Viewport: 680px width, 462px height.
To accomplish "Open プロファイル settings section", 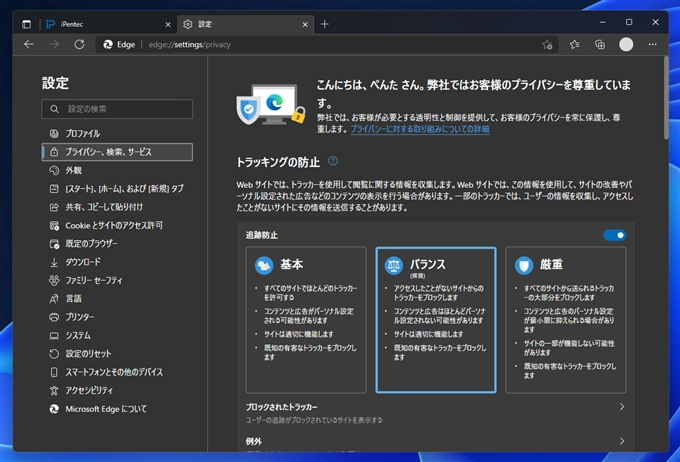I will (x=117, y=134).
